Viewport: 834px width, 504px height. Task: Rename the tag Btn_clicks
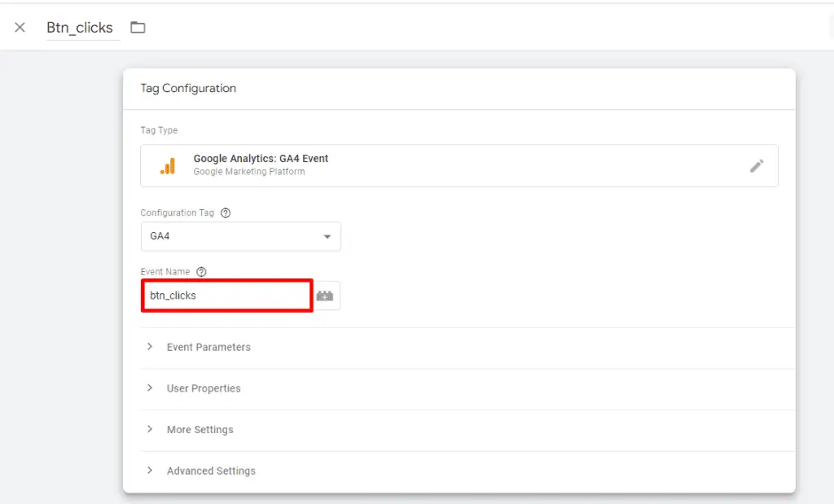pos(79,27)
